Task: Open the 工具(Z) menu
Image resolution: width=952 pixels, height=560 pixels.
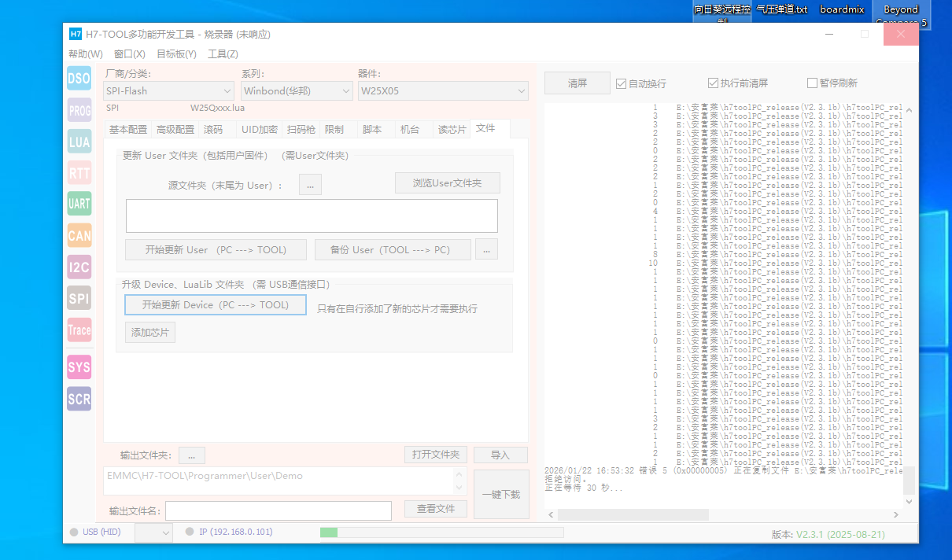Action: click(223, 54)
